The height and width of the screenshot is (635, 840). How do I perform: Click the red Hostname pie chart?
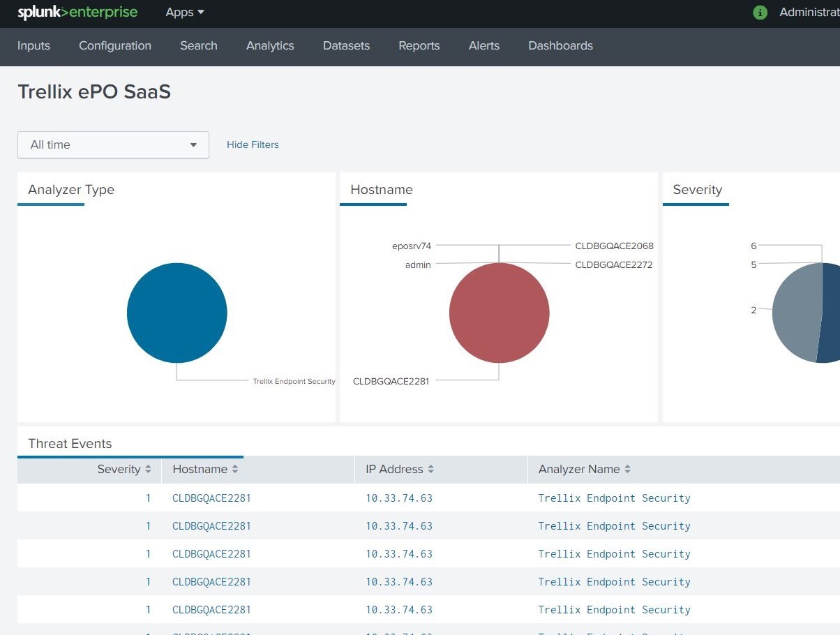click(500, 313)
